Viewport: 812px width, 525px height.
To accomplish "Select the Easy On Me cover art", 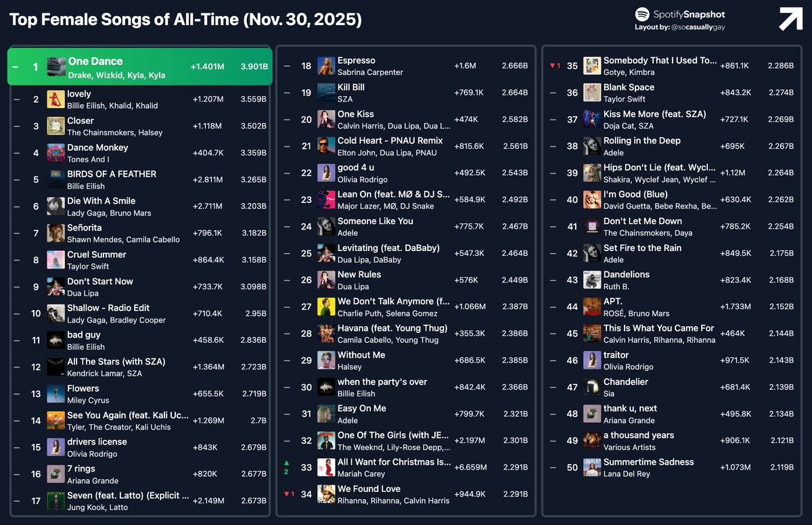I will (326, 413).
